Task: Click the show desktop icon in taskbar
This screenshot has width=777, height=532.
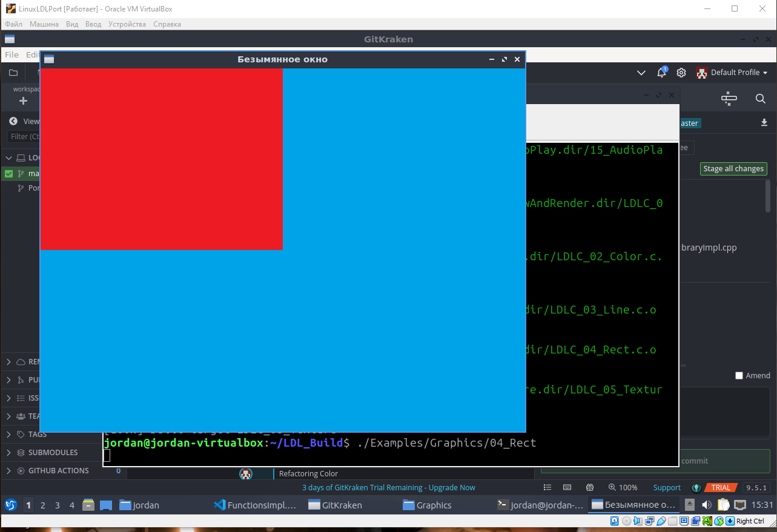Action: [106, 505]
